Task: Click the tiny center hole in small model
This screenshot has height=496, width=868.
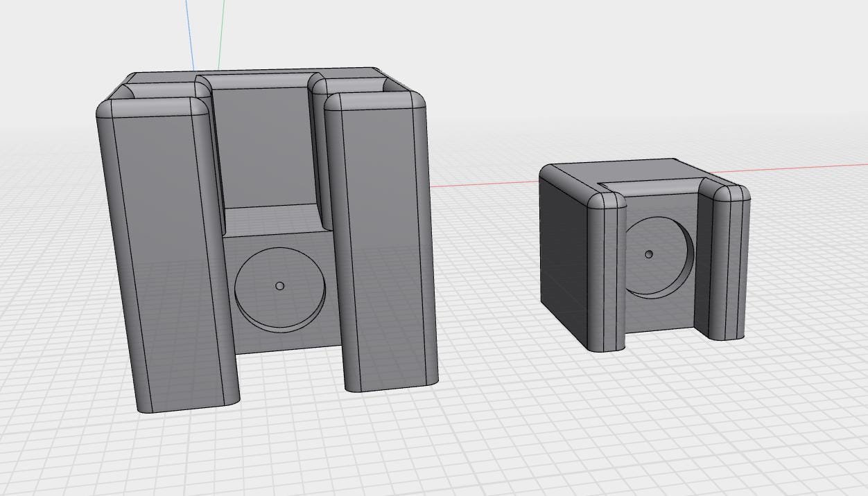Action: [x=649, y=255]
